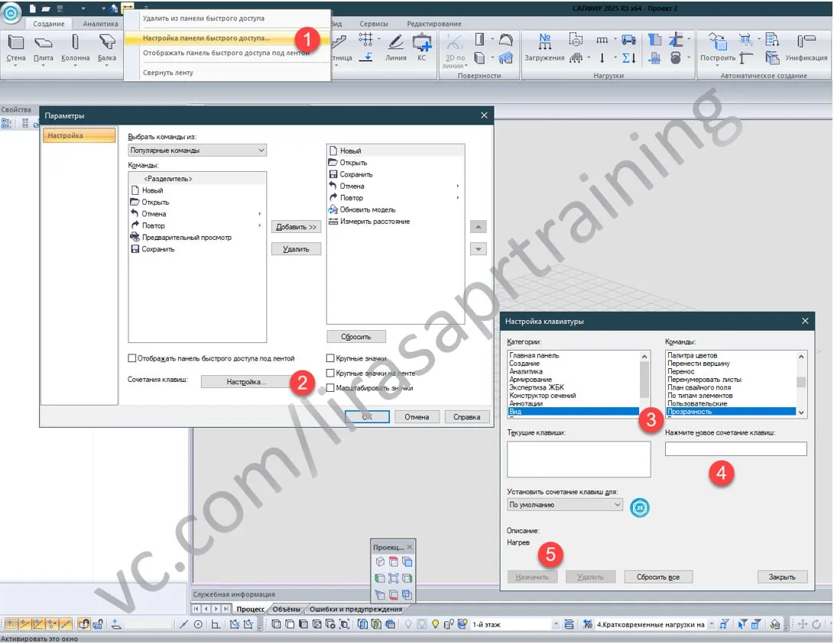Switch to the Аналитика ribbon tab
The height and width of the screenshot is (644, 834).
[101, 24]
